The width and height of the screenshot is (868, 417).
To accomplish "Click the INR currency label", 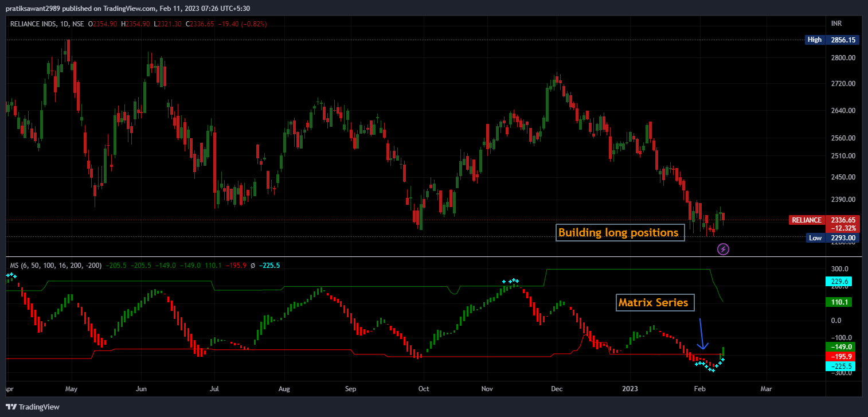I will [x=837, y=24].
